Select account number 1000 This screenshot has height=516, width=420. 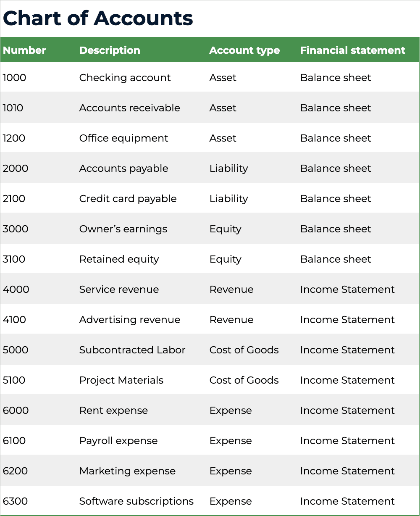pos(14,78)
